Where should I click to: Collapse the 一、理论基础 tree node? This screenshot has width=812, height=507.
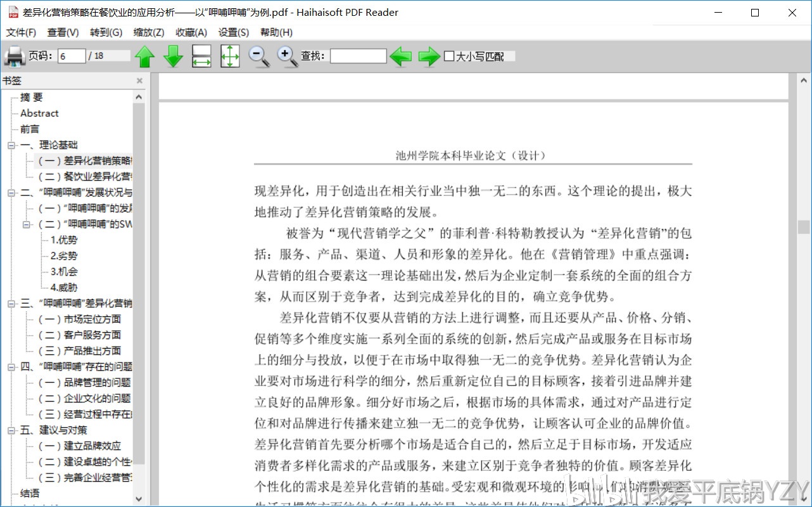click(x=11, y=145)
